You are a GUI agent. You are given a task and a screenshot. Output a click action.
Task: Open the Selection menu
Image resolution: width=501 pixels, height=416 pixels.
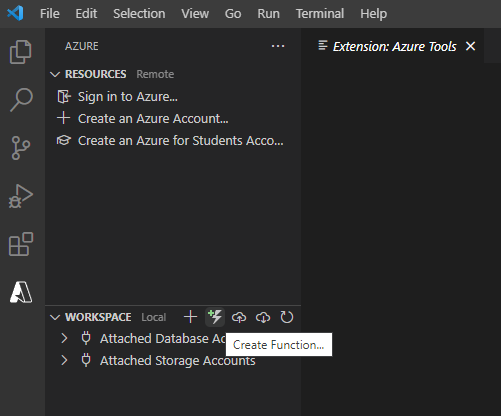139,14
